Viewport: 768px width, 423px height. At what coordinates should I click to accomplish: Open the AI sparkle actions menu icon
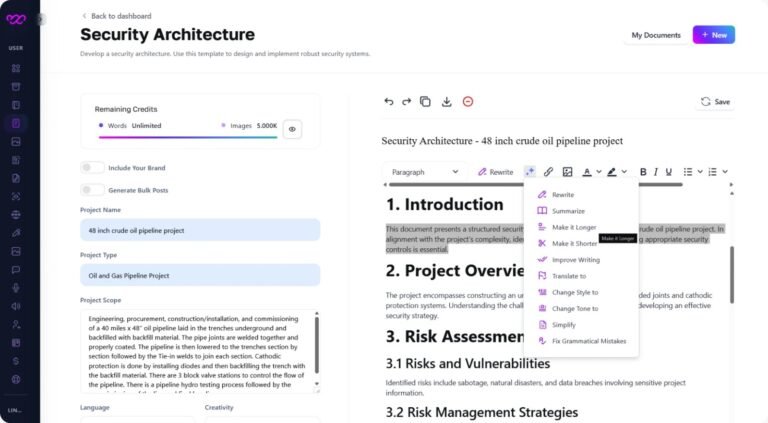pos(529,172)
